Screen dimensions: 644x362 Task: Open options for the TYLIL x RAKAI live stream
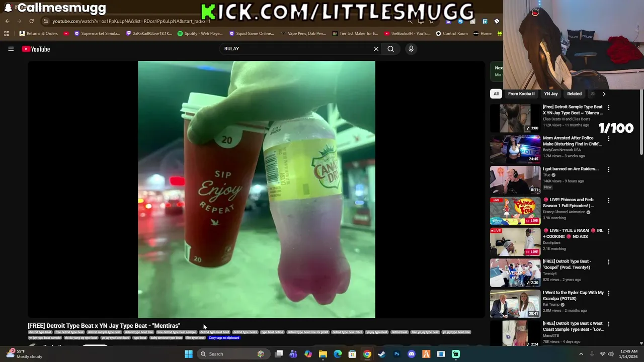click(608, 231)
